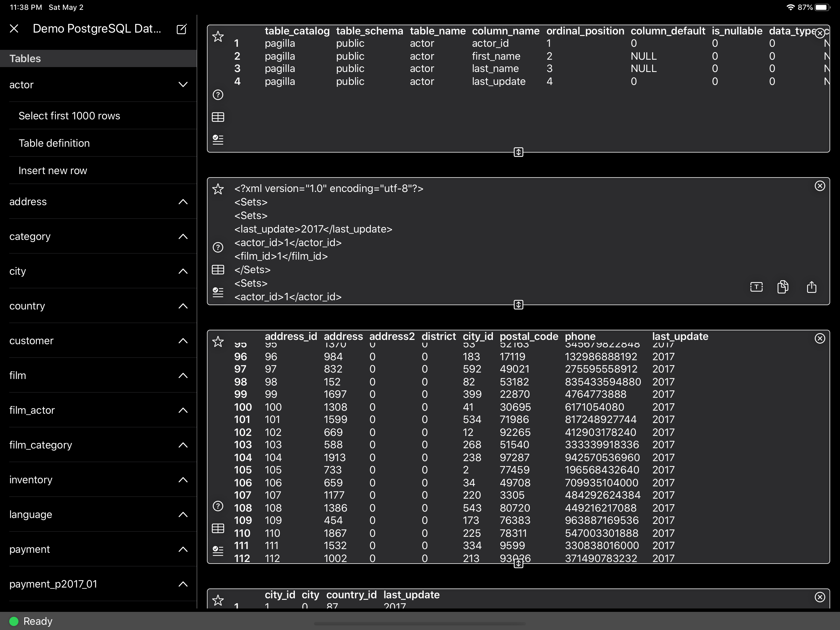The image size is (840, 630).
Task: Share the XML query result
Action: click(811, 287)
